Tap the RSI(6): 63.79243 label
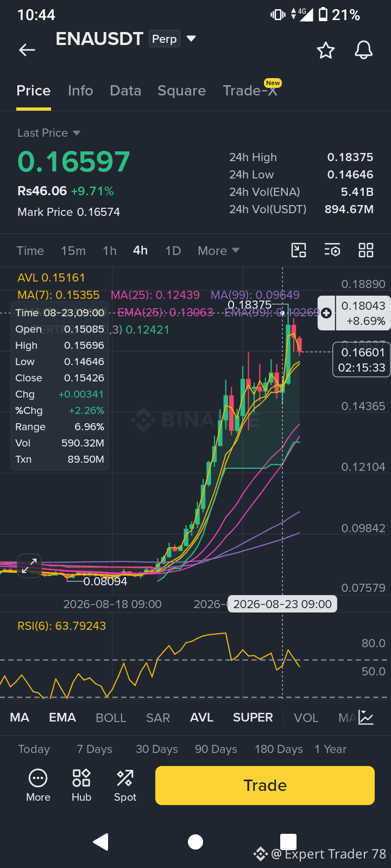This screenshot has width=391, height=868. pyautogui.click(x=62, y=626)
